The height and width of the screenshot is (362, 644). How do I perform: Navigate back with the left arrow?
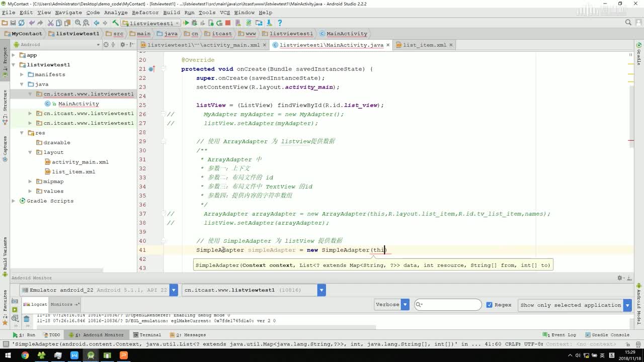96,23
